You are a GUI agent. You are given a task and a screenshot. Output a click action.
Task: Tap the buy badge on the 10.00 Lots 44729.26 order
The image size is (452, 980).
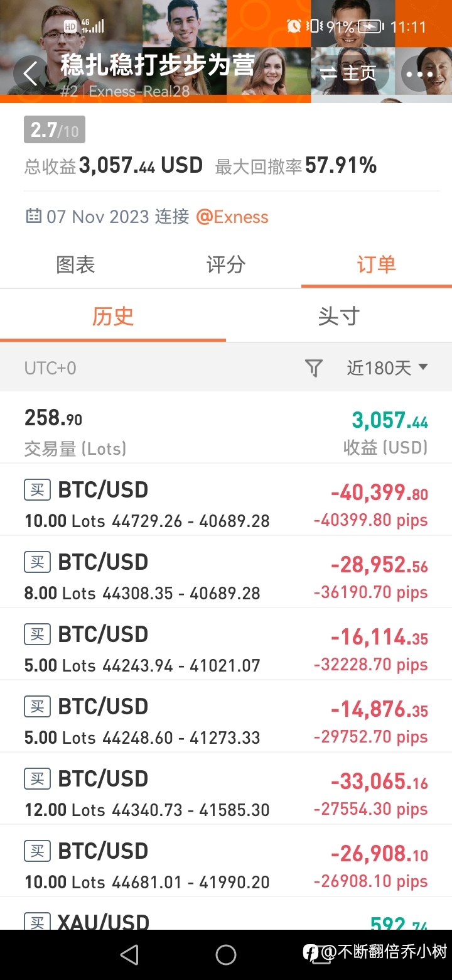tap(37, 490)
